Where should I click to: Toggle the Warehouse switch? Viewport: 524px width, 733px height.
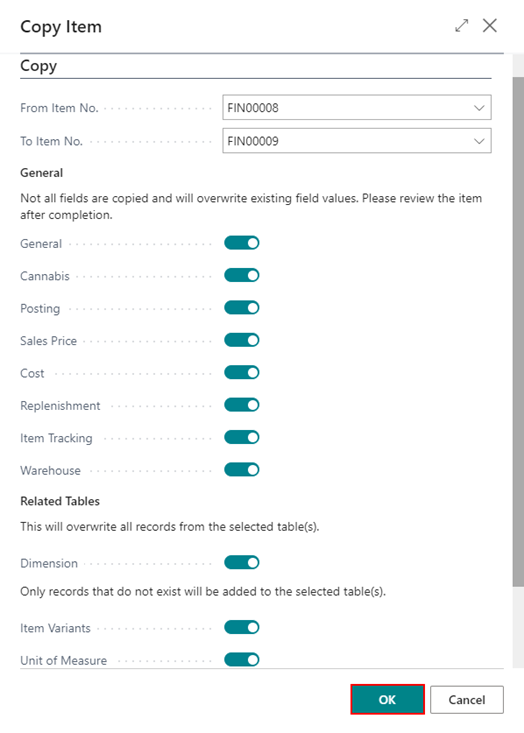click(x=242, y=470)
